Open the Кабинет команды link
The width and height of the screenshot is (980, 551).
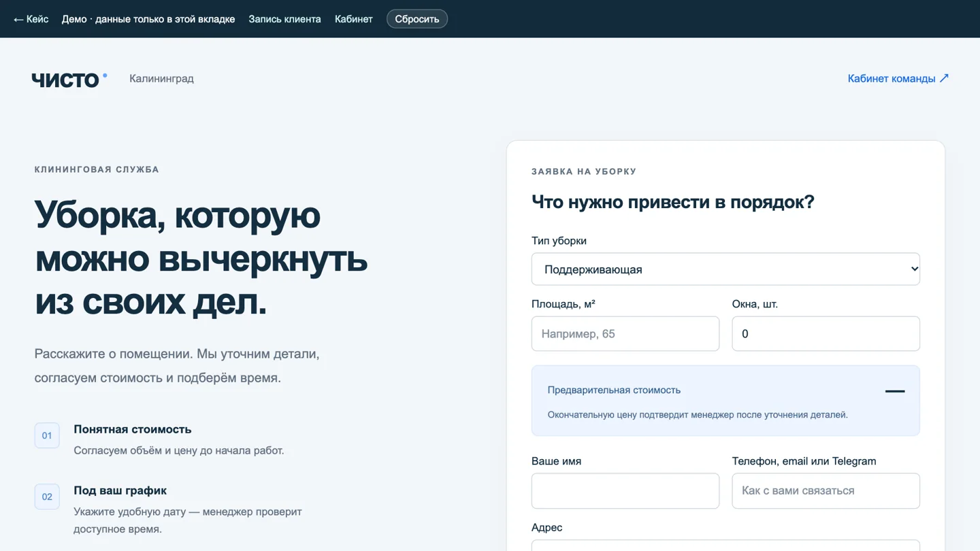[x=898, y=78]
